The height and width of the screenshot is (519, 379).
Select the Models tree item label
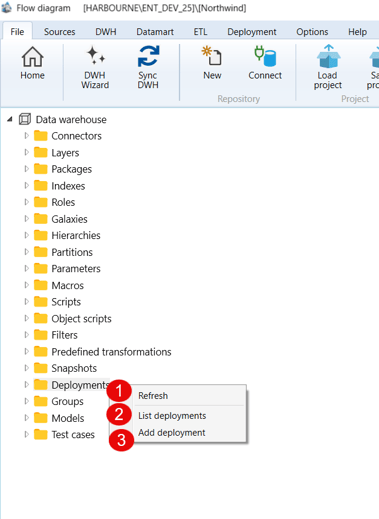pyautogui.click(x=68, y=418)
